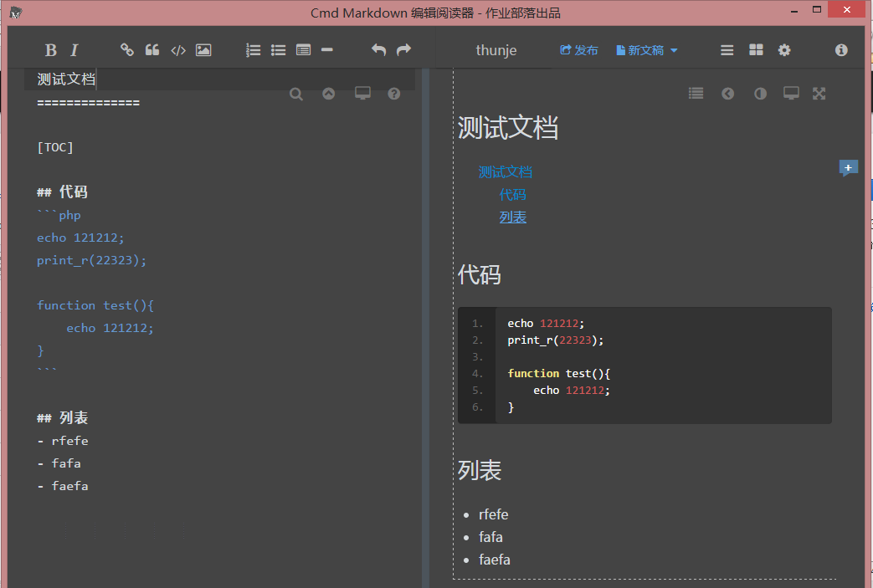Image resolution: width=873 pixels, height=588 pixels.
Task: Click the ## 代码 heading in editor
Action: click(x=62, y=192)
